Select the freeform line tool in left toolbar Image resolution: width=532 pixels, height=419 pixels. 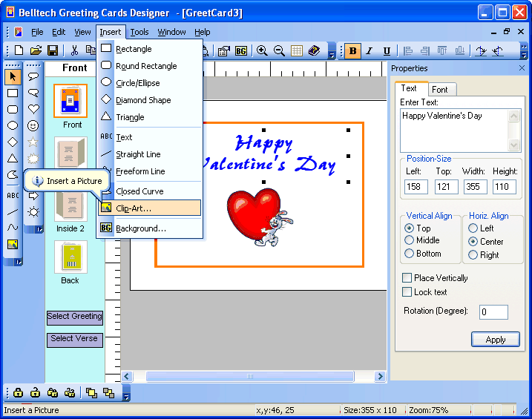13,228
